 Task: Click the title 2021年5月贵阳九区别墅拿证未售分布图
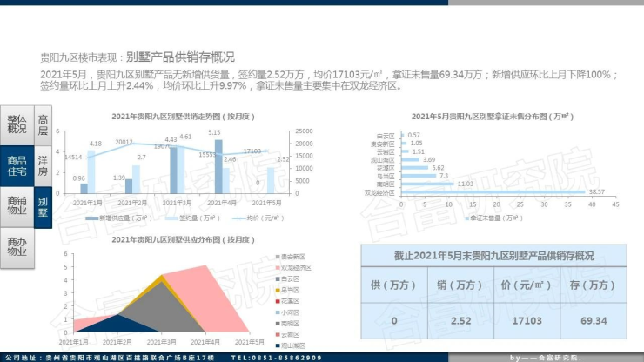point(492,117)
